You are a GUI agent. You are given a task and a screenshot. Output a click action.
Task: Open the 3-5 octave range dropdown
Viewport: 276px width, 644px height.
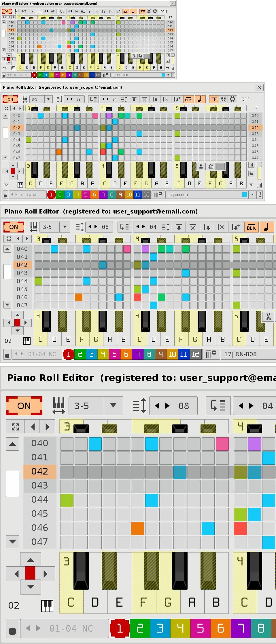point(48,99)
